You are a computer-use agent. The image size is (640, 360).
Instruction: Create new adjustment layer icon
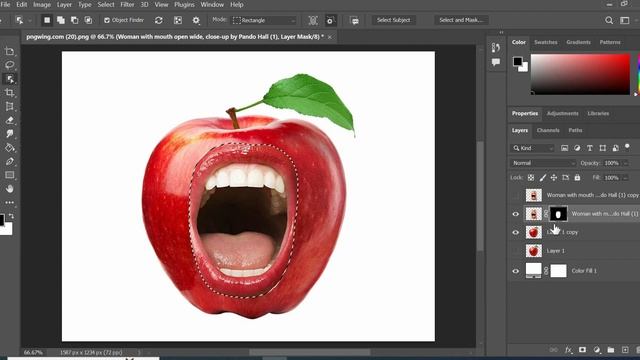tap(597, 350)
